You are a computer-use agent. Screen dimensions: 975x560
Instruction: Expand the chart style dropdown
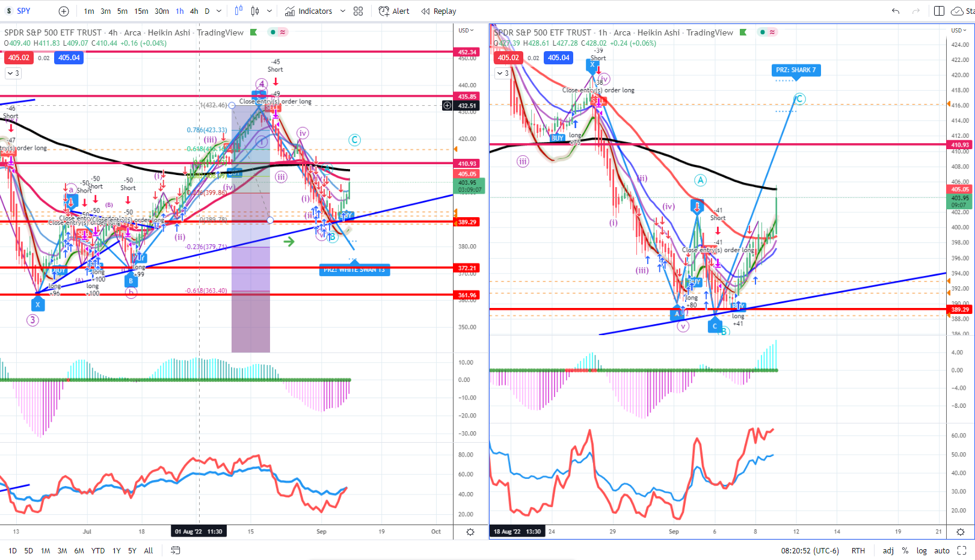[x=269, y=11]
